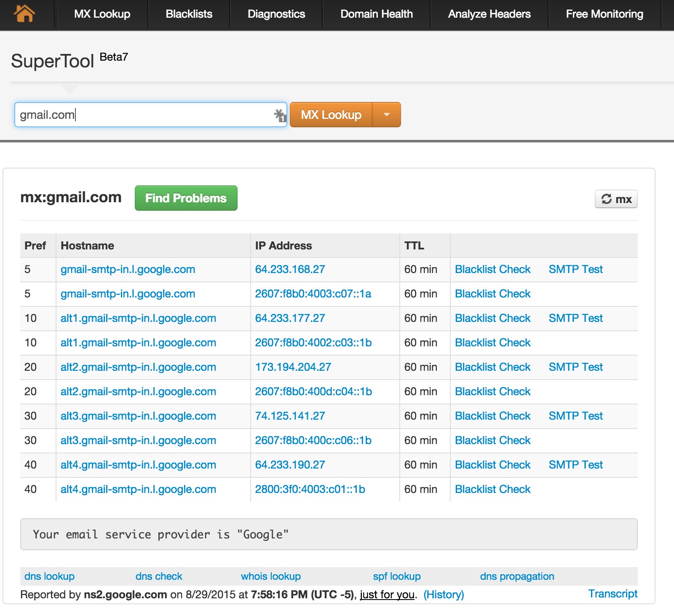The width and height of the screenshot is (674, 616).
Task: Run Blacklist Check for 2800:3f0:4003:c01::1b
Action: coord(492,489)
